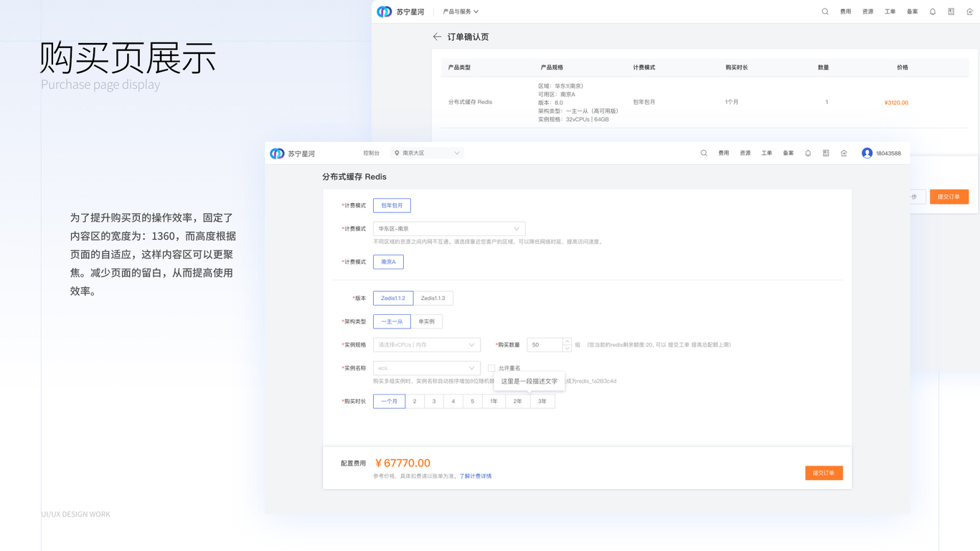Screen dimensions: 980x551
Task: Open 备案 menu in the order confirmation window
Action: click(913, 11)
